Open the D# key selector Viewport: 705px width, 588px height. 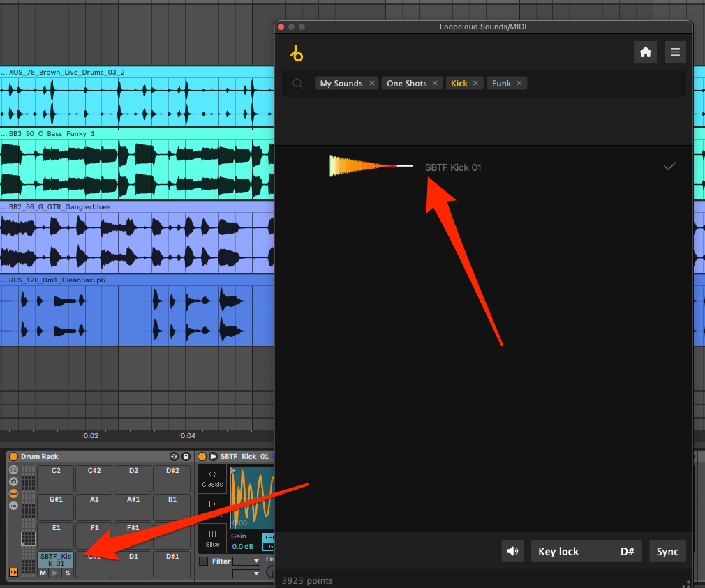626,551
